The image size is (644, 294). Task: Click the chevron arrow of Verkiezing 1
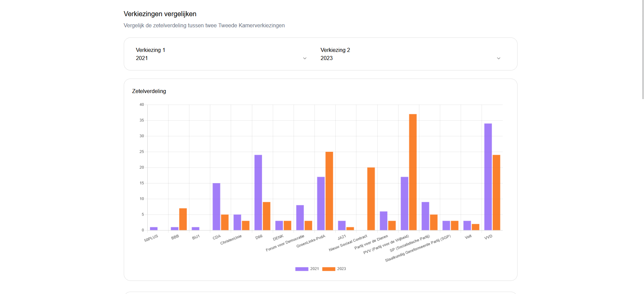[x=305, y=58]
